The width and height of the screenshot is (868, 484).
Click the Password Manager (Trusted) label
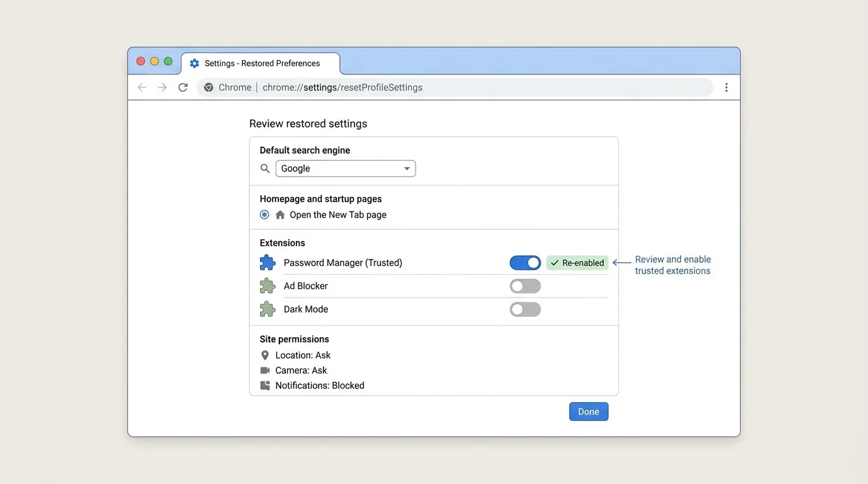click(343, 263)
